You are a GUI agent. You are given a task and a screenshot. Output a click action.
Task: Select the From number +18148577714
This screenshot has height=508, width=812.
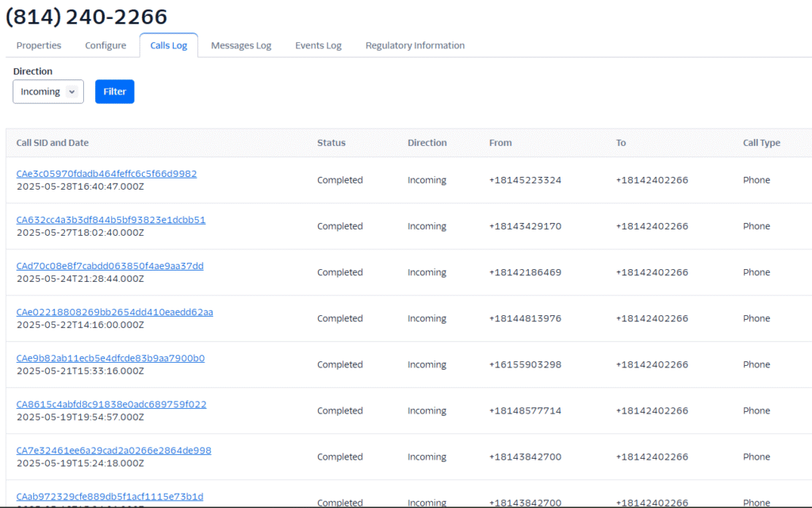pos(525,410)
